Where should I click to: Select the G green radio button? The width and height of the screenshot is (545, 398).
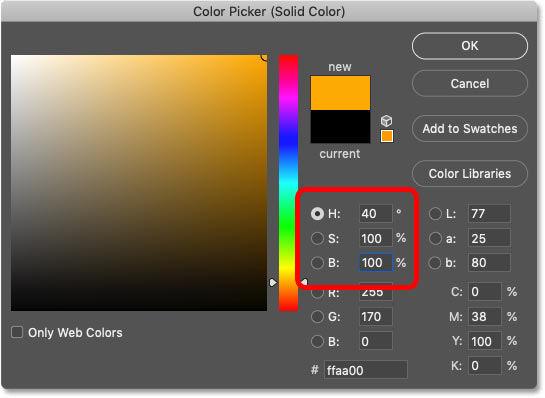click(x=317, y=317)
